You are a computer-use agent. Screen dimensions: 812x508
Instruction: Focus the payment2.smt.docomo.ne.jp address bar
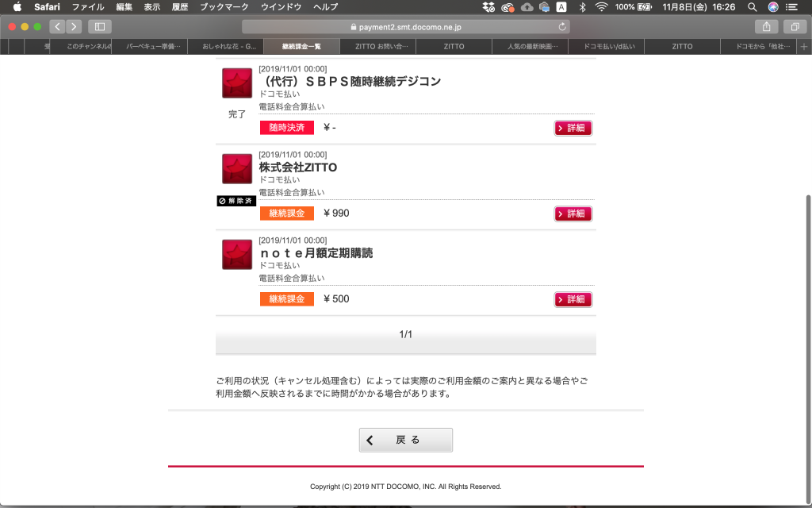[x=406, y=26]
